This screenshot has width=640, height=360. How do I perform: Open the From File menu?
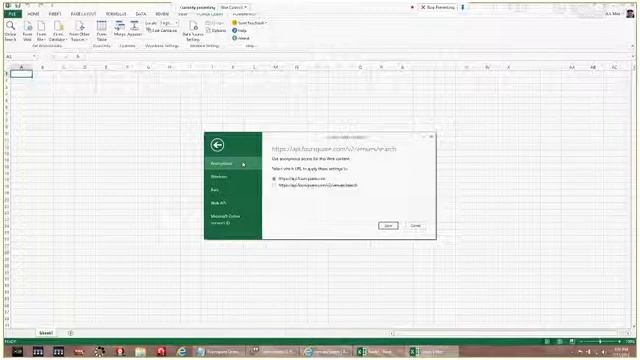click(x=41, y=31)
